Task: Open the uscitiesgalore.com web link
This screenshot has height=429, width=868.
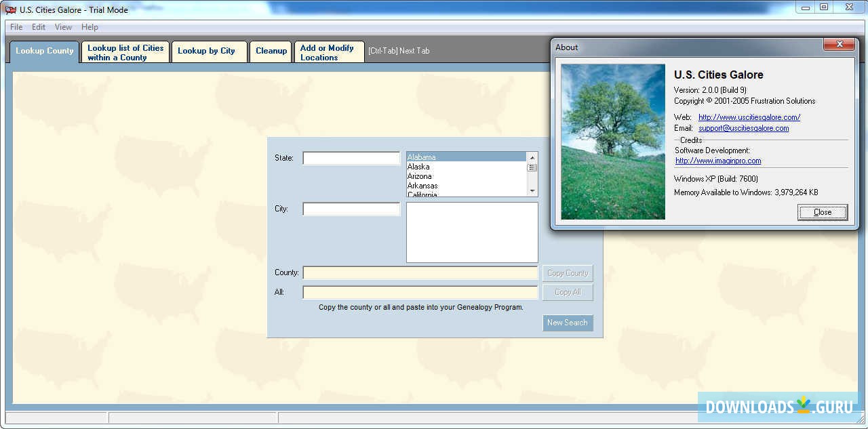Action: (x=749, y=117)
